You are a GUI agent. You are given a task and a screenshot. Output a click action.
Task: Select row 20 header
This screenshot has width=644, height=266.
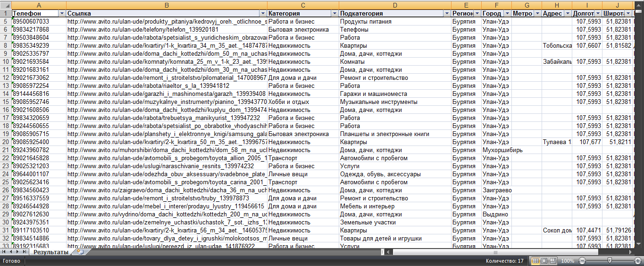coord(5,142)
